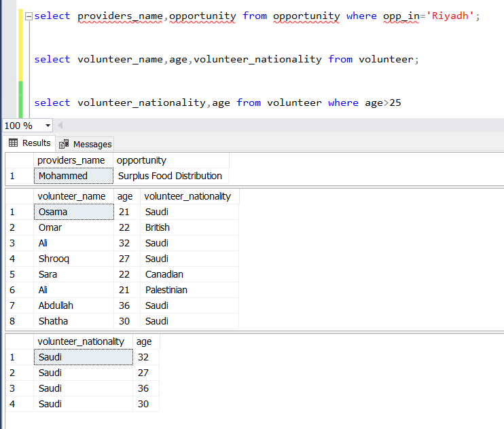The width and height of the screenshot is (504, 429).
Task: Select the opportunity column header
Action: (x=171, y=160)
